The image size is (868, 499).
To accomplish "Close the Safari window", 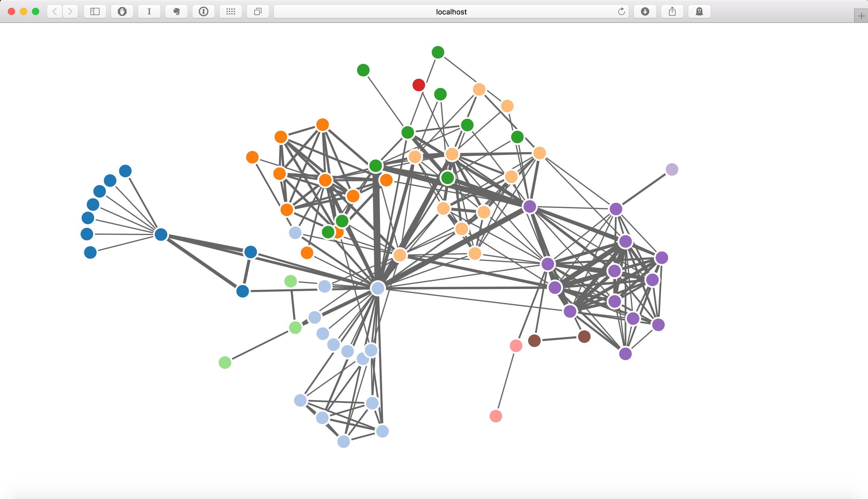I will (11, 12).
